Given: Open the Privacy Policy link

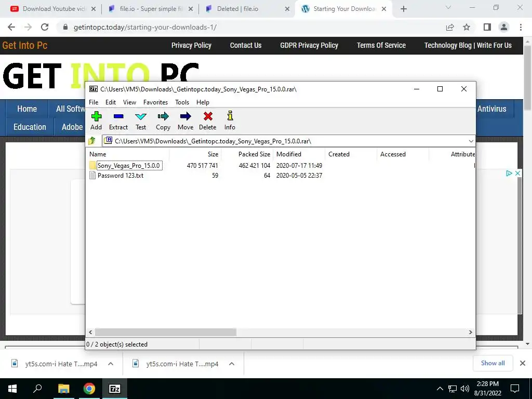Looking at the screenshot, I should (191, 46).
